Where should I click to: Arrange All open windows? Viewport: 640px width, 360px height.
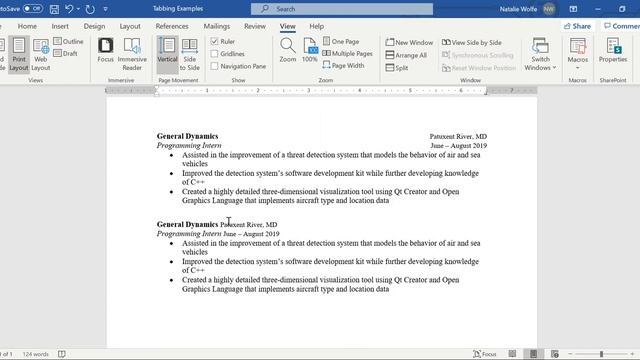click(406, 55)
